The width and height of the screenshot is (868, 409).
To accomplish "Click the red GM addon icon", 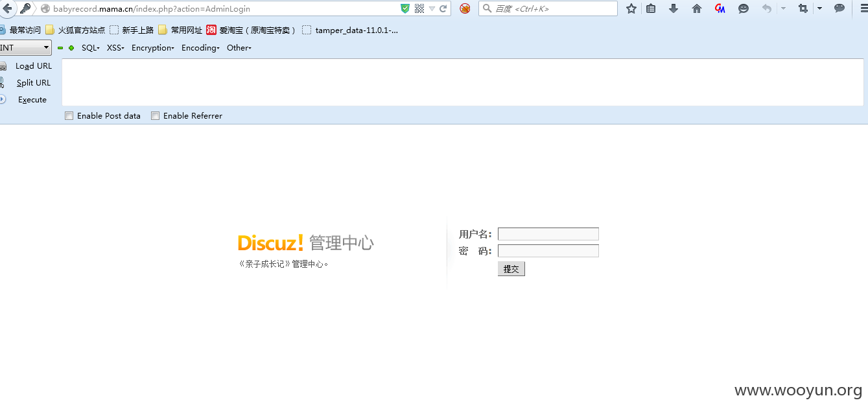I will [720, 8].
